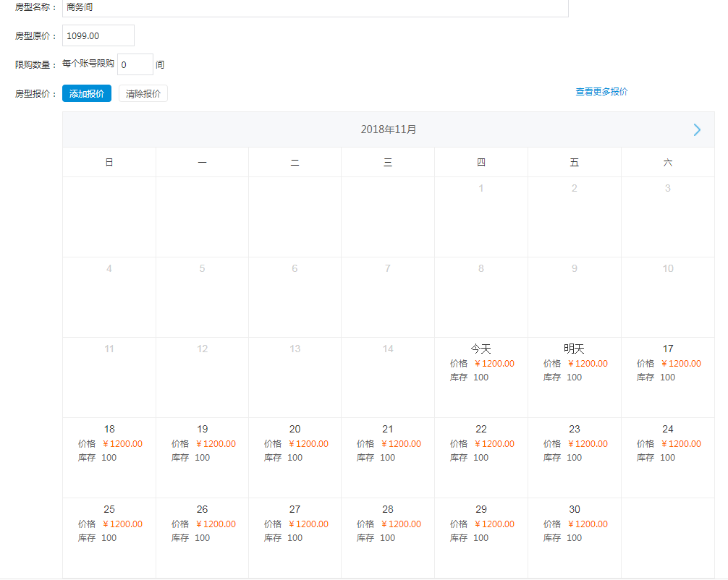Select November 28 in the calendar
Image resolution: width=728 pixels, height=580 pixels.
388,537
